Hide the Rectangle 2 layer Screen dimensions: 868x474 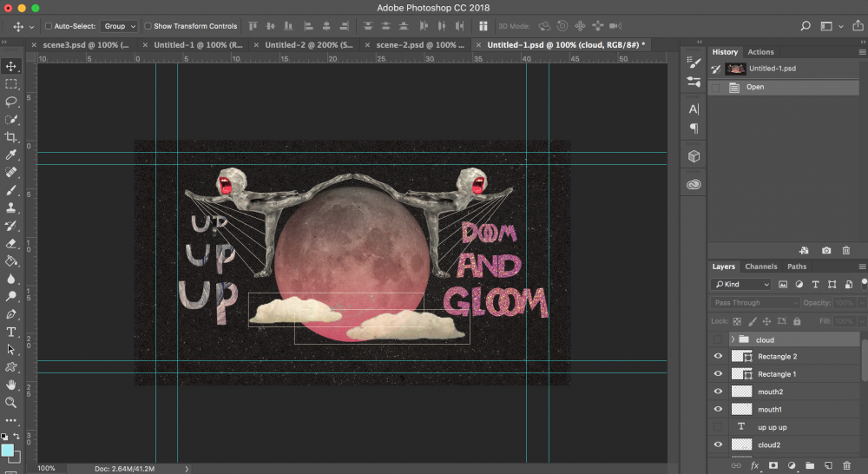tap(718, 356)
